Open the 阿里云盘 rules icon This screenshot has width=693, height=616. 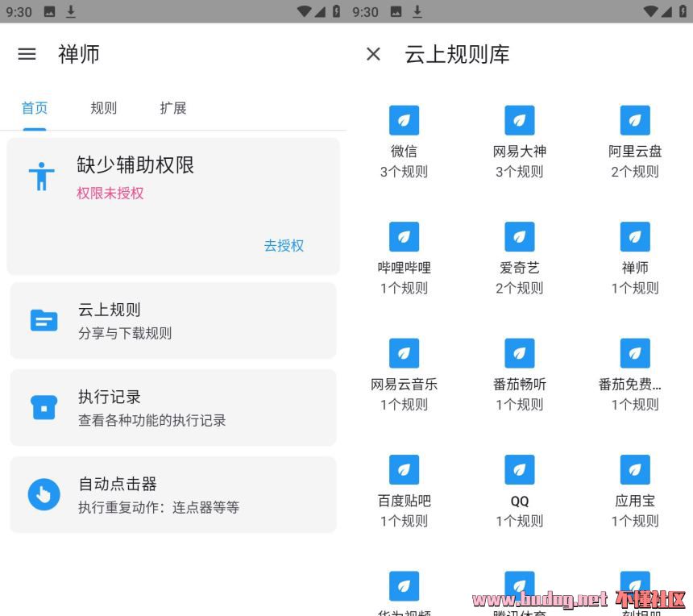pyautogui.click(x=635, y=121)
